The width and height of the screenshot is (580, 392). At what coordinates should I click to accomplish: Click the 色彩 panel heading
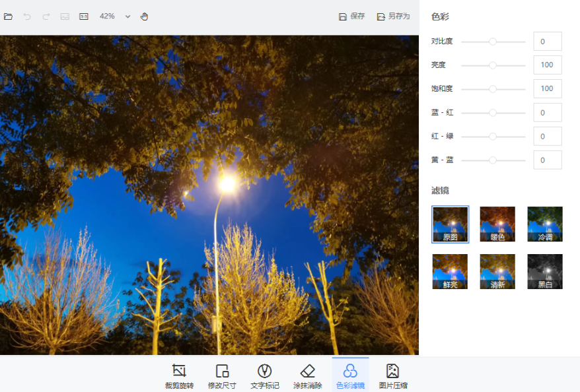tap(440, 16)
